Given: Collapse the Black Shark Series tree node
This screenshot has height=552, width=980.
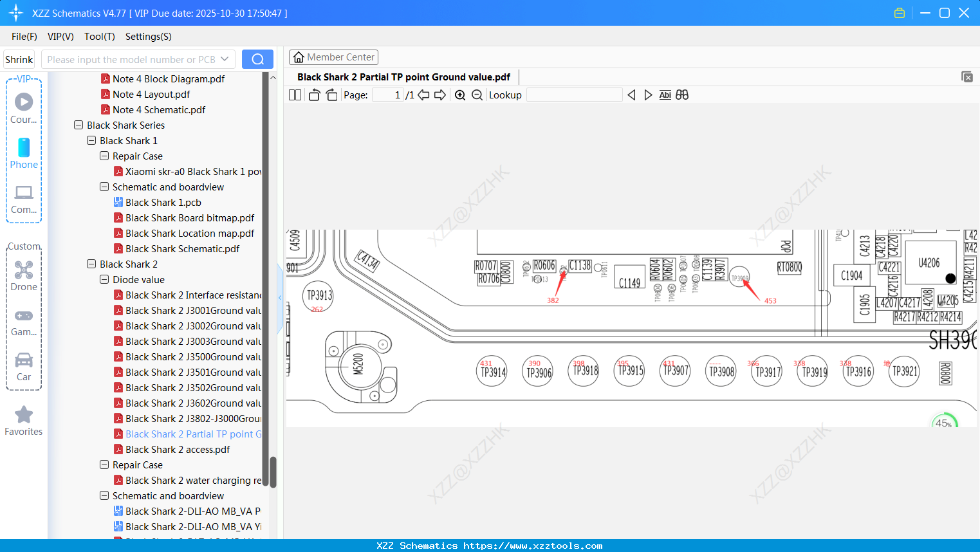Looking at the screenshot, I should click(x=79, y=125).
